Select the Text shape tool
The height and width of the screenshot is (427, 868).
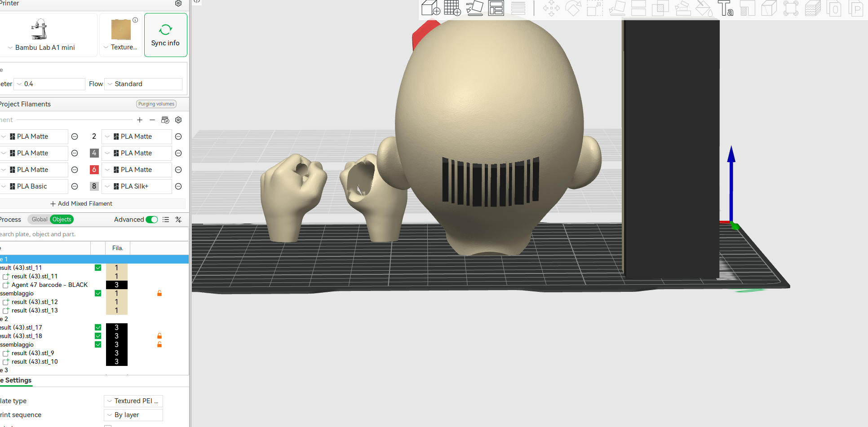[x=726, y=9]
